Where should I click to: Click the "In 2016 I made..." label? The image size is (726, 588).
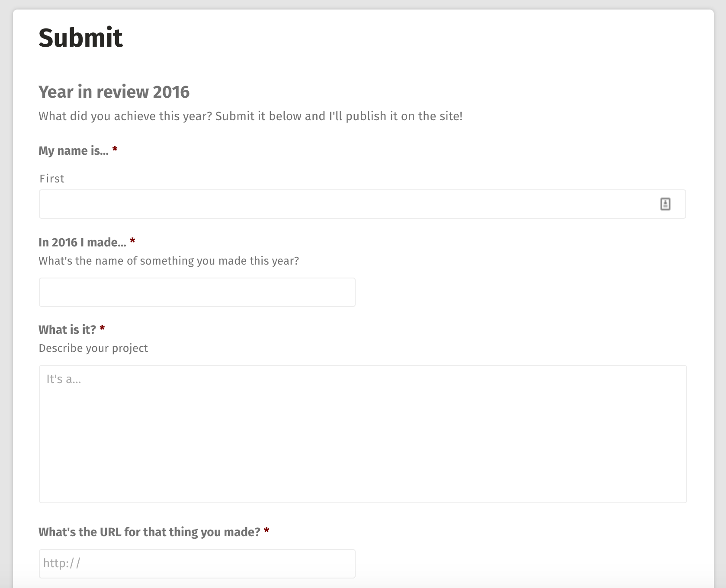(x=82, y=242)
